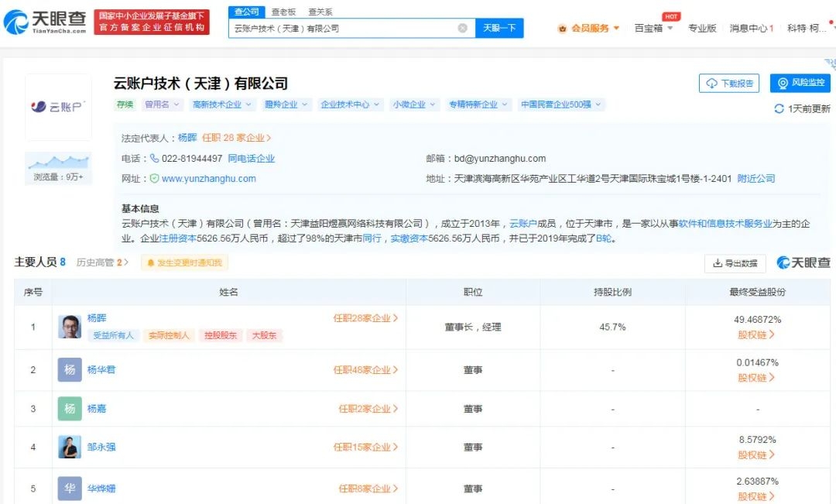Click the 受益所有人 tag on 杨晖
Screen dimensions: 836x504
113,335
